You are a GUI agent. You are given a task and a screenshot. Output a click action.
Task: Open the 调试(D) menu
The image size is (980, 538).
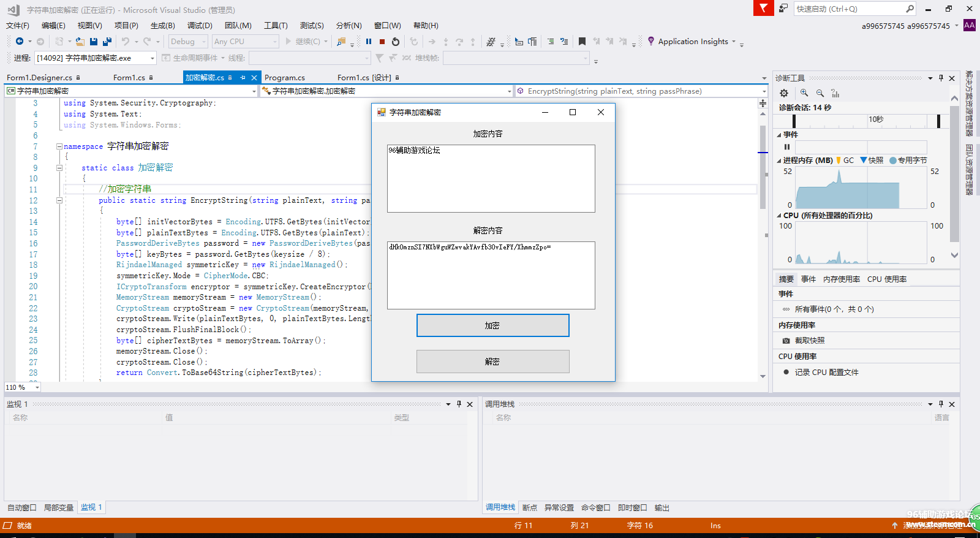click(x=200, y=26)
